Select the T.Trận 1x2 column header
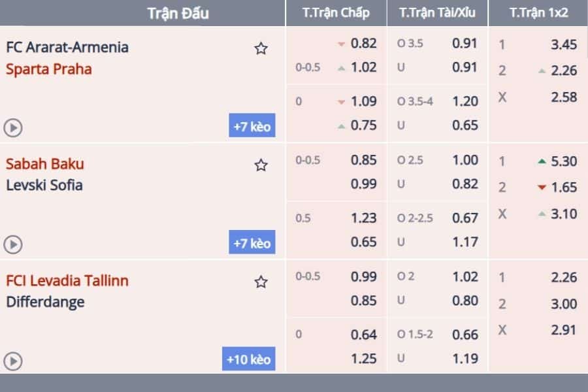The height and width of the screenshot is (392, 588). pos(538,13)
